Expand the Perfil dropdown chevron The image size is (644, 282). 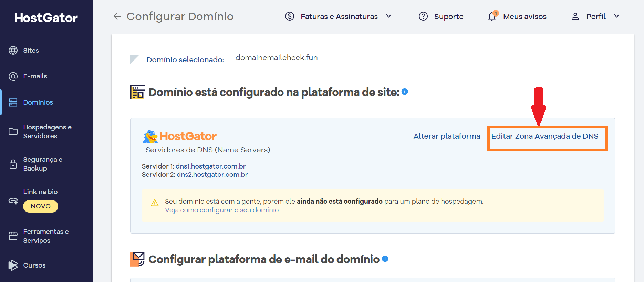[x=617, y=16]
